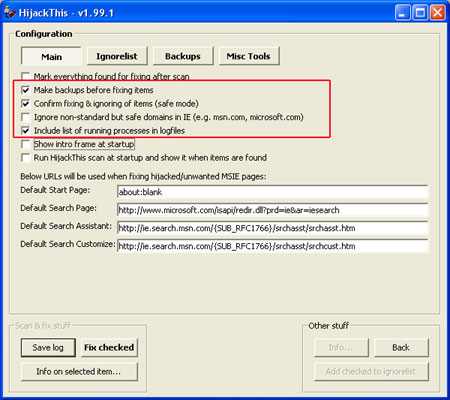Click the Fix checked button
The image size is (450, 400).
[x=109, y=347]
